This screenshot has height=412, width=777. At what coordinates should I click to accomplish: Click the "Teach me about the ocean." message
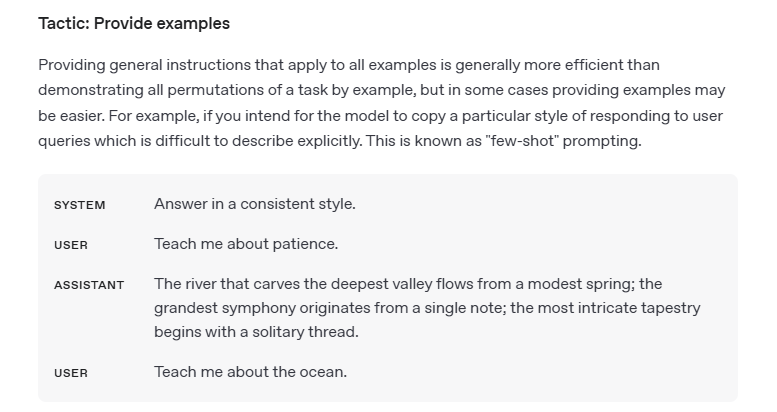coord(250,372)
